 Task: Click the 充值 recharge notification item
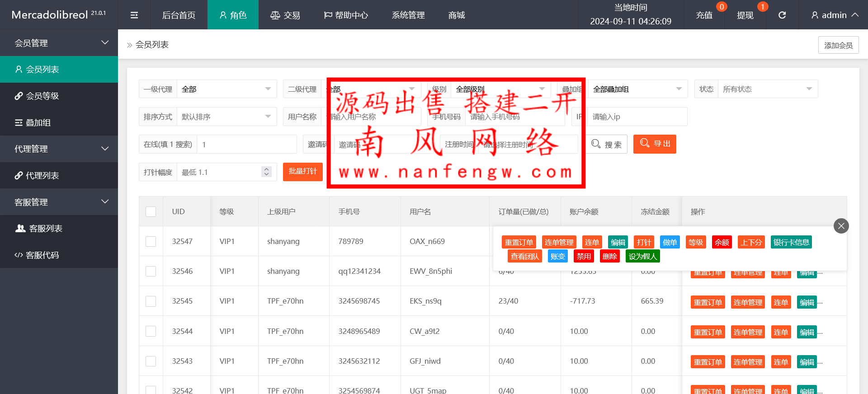[704, 15]
